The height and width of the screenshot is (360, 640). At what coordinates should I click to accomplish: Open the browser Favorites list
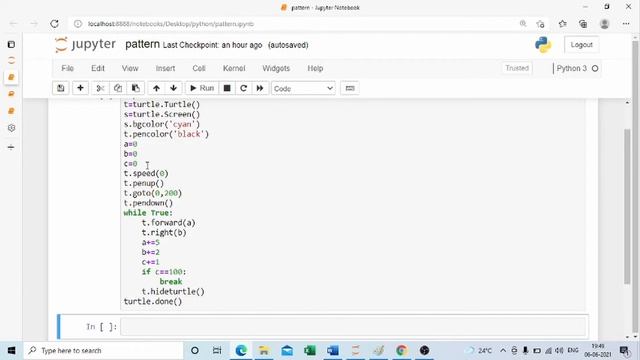pos(562,24)
